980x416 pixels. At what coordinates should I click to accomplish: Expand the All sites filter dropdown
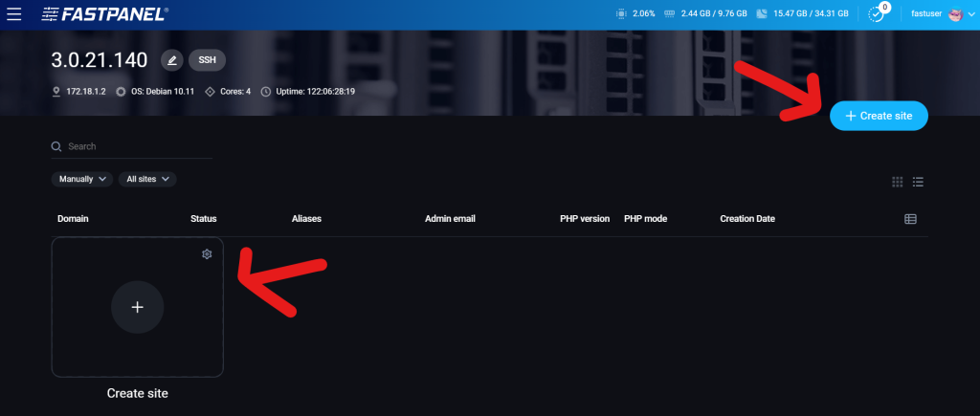coord(147,179)
